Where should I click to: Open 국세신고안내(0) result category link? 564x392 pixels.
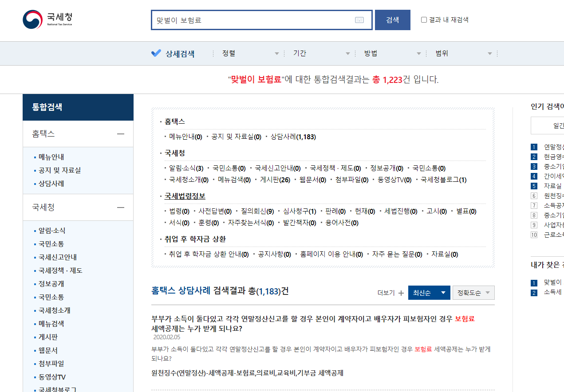[278, 169]
